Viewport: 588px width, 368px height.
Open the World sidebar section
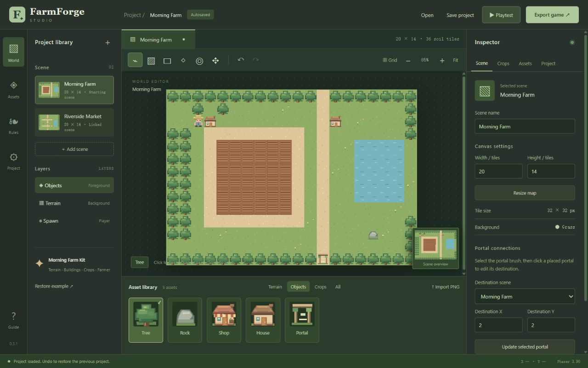click(x=14, y=52)
